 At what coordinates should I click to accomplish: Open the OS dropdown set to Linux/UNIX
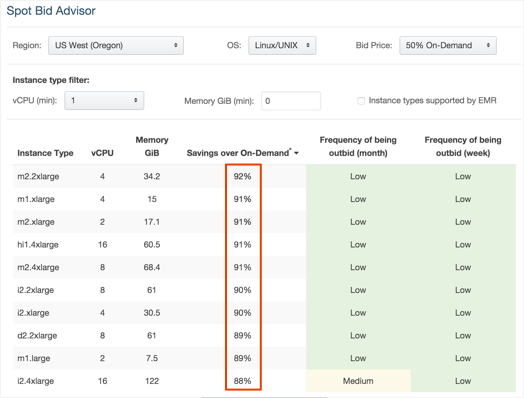(282, 45)
